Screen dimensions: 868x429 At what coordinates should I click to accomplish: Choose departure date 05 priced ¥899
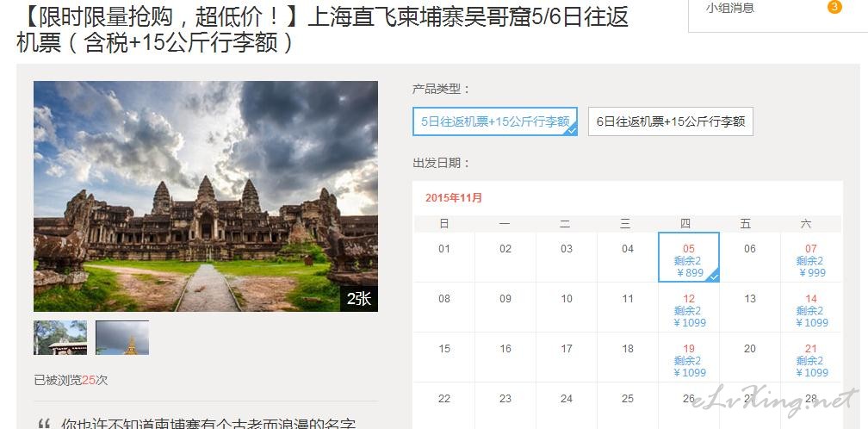coord(689,258)
